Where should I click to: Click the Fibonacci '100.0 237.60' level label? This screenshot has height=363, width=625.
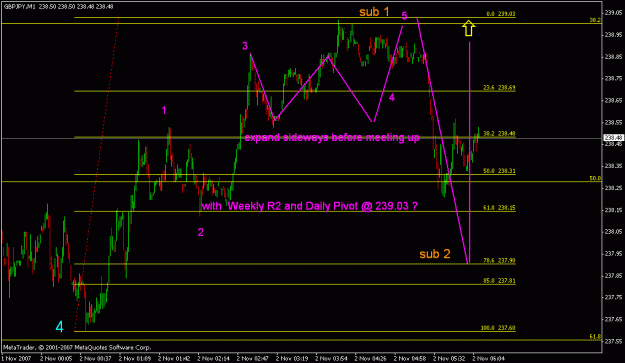coord(498,328)
